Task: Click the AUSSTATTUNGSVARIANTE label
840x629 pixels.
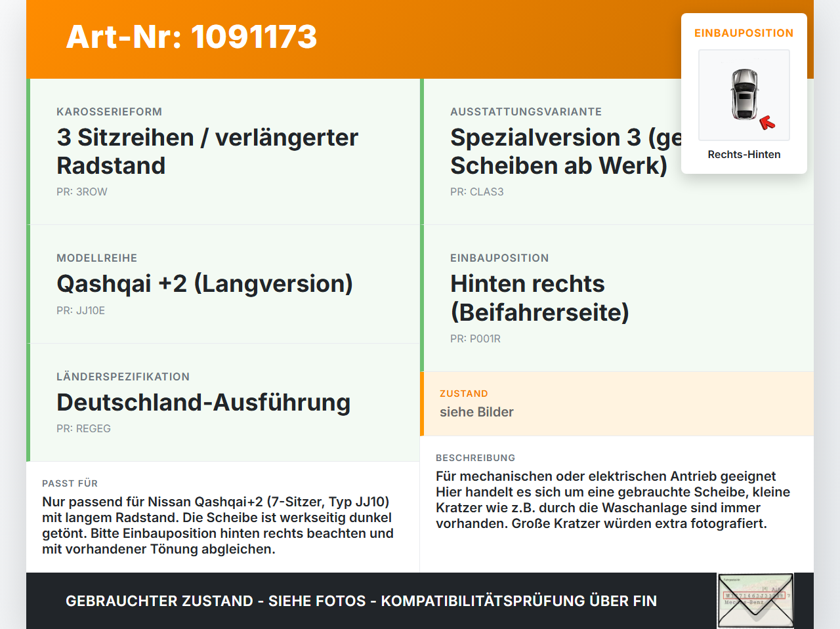Action: (x=526, y=112)
